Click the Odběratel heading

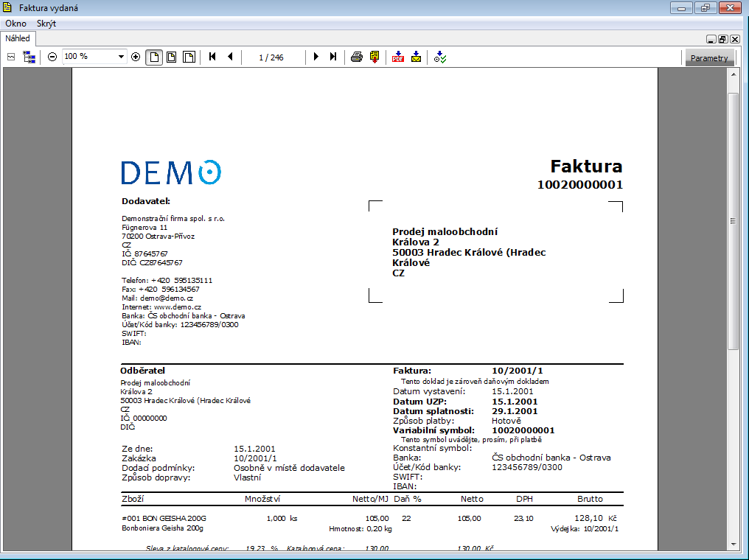pos(142,371)
